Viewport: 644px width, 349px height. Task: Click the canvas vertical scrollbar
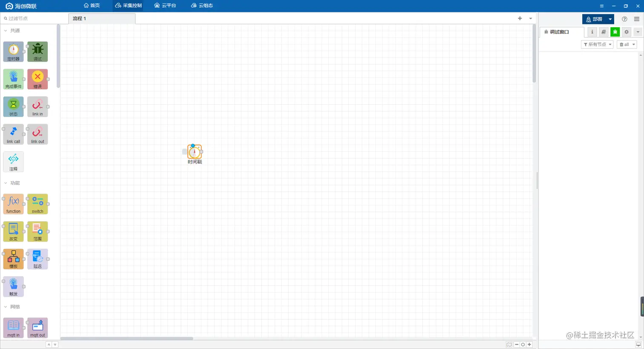coord(534,53)
